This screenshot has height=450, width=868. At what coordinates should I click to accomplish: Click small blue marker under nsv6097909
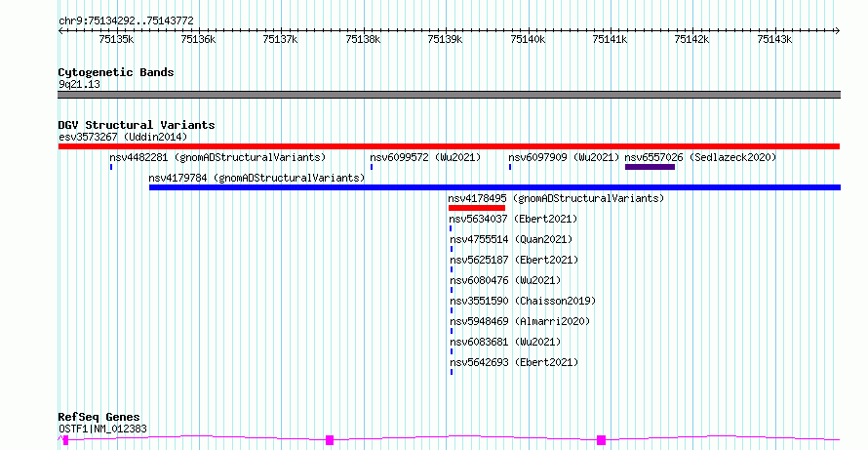(510, 167)
